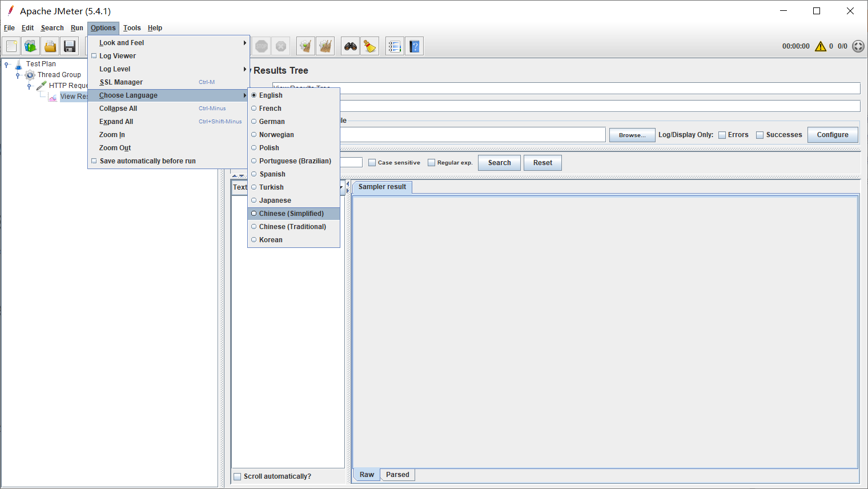Image resolution: width=868 pixels, height=489 pixels.
Task: Click the New test plan toolbar icon
Action: pyautogui.click(x=11, y=46)
